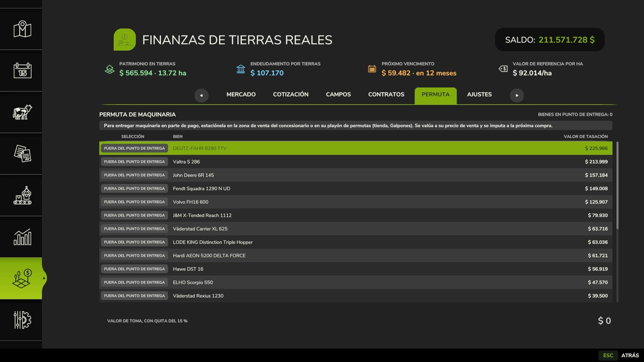Select the PERMUTA tab
Screen dimensions: 644x362
pos(435,96)
